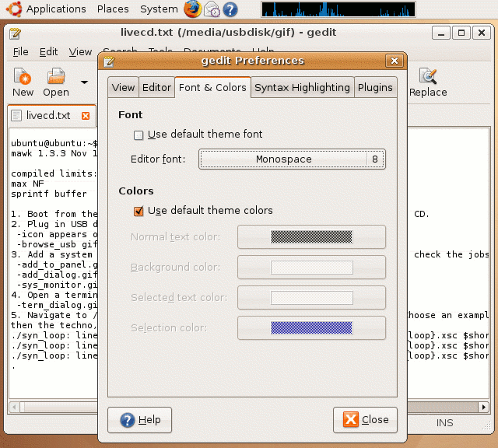Screen dimensions: 498x448
Task: Open the Help panel launcher icon
Action: pos(230,9)
